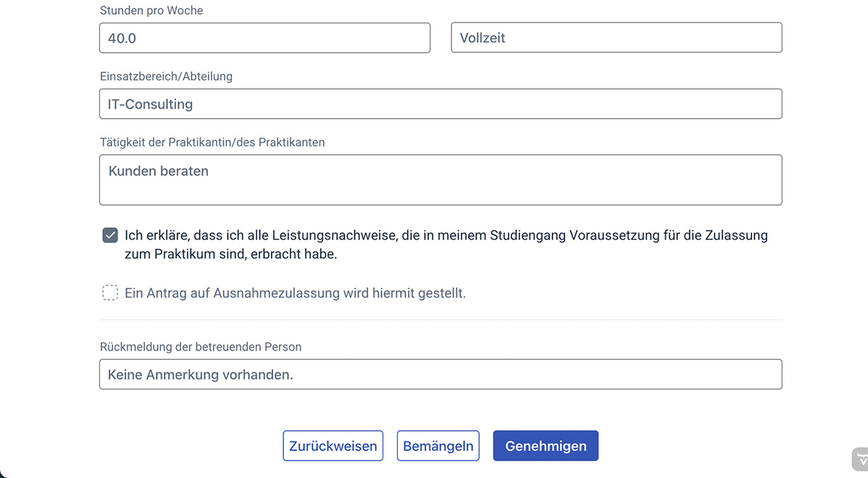Click the IT-Consulting input field
The image size is (868, 478).
tap(441, 104)
